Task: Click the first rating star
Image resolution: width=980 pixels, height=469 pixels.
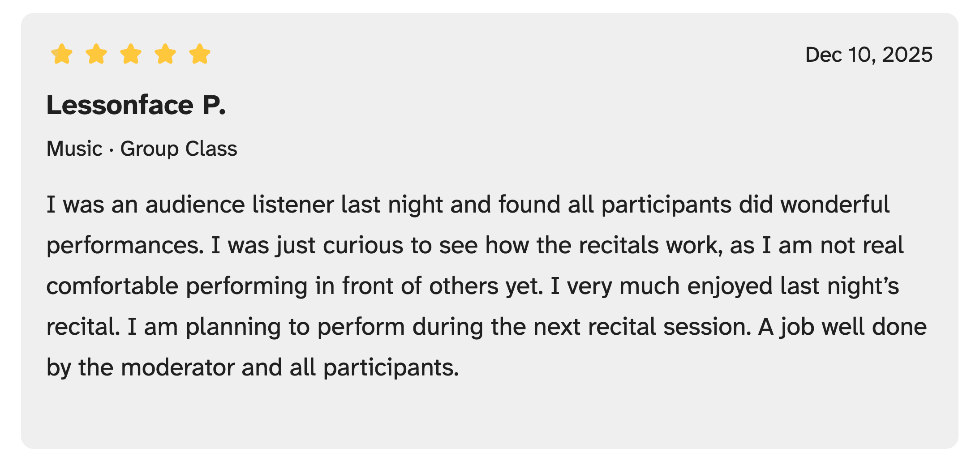Action: tap(62, 54)
